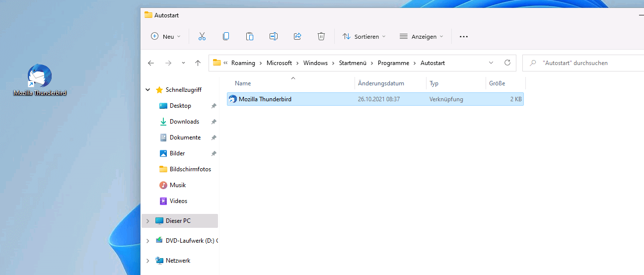Go back with the left arrow

(151, 63)
